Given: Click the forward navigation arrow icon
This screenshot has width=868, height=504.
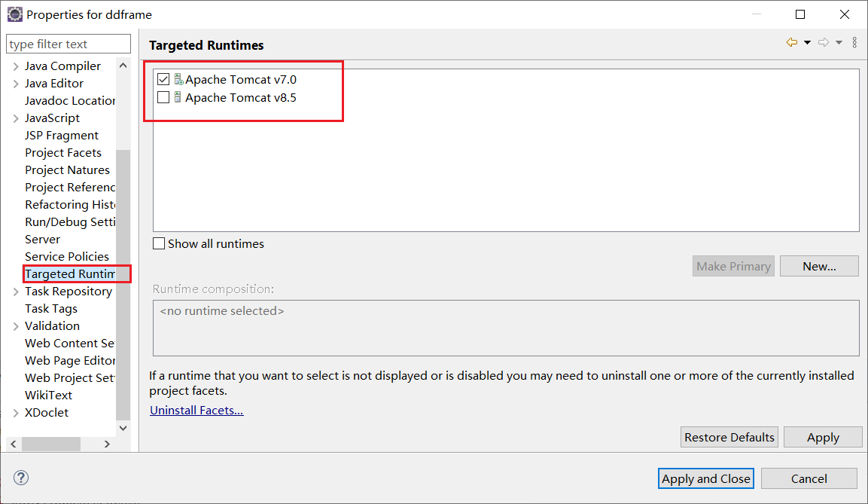Looking at the screenshot, I should click(x=824, y=43).
